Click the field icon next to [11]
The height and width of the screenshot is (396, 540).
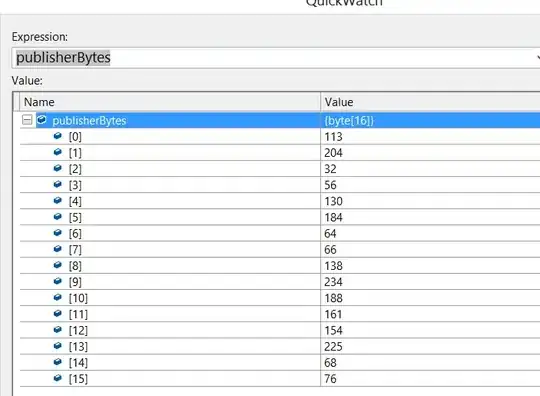(x=58, y=313)
